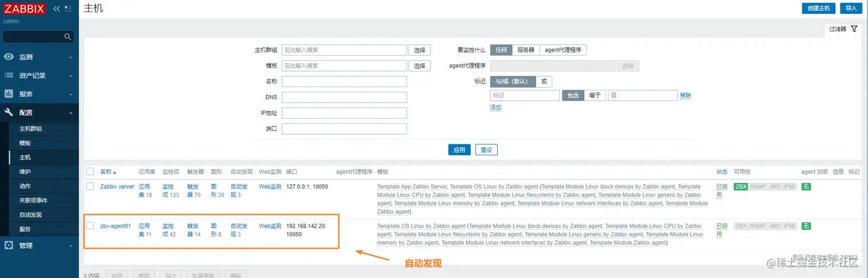Image resolution: width=868 pixels, height=278 pixels.
Task: Open 关联项事件 in sidebar
Action: (x=33, y=200)
